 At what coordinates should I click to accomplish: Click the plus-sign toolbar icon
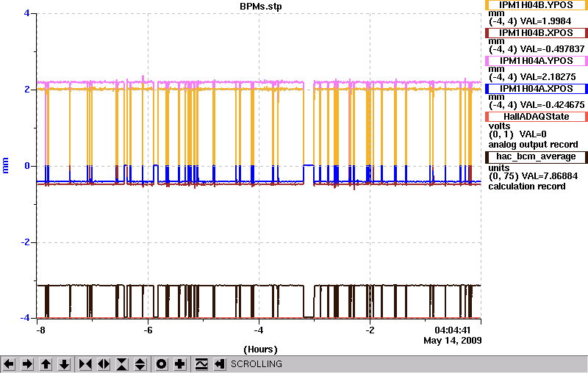coord(180,364)
